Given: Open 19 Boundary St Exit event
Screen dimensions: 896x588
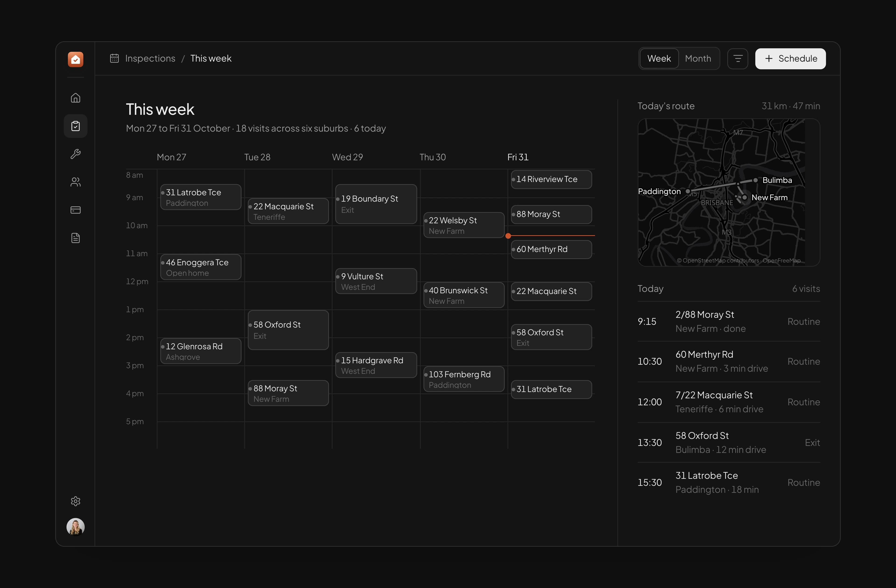Looking at the screenshot, I should (x=376, y=204).
